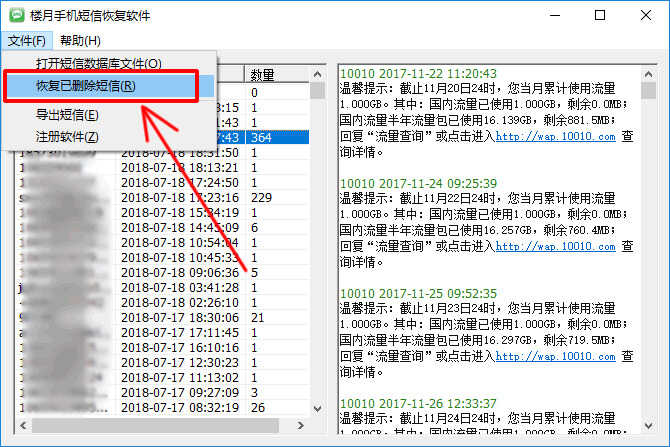Open the 帮助(H) menu
The height and width of the screenshot is (447, 670).
point(80,41)
